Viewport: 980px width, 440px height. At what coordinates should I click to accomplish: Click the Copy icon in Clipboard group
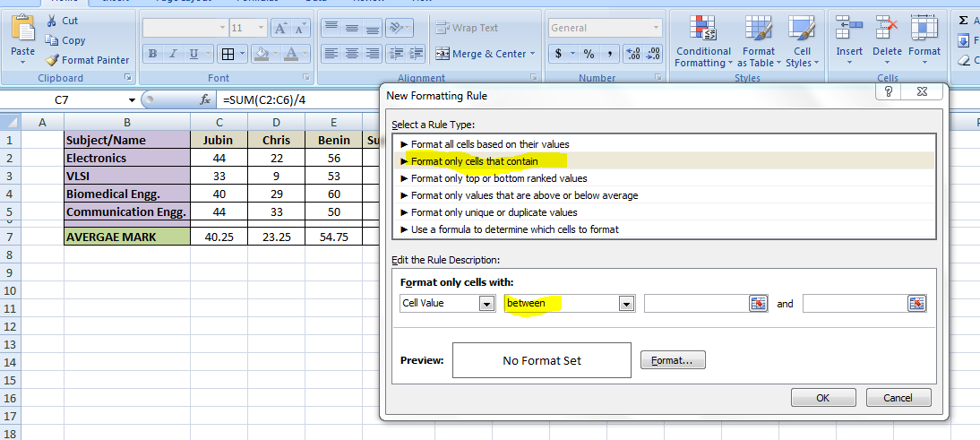tap(51, 40)
